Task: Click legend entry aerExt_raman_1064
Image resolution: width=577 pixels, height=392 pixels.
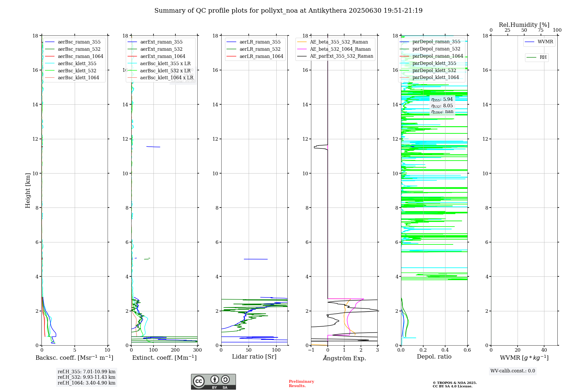Action: 157,56
